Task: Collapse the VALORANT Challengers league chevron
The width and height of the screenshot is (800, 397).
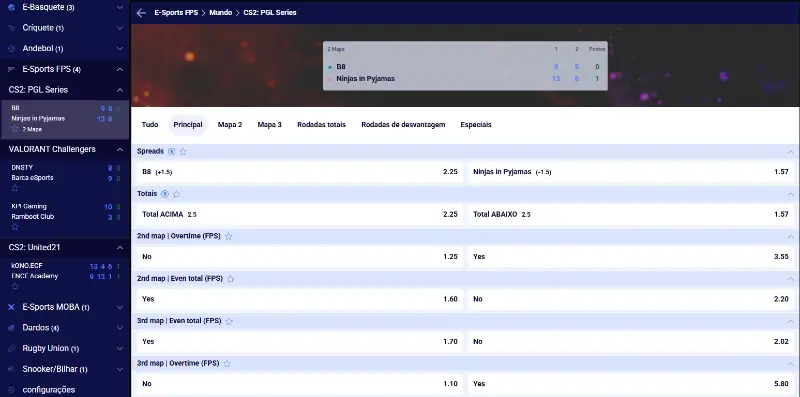Action: coord(120,150)
